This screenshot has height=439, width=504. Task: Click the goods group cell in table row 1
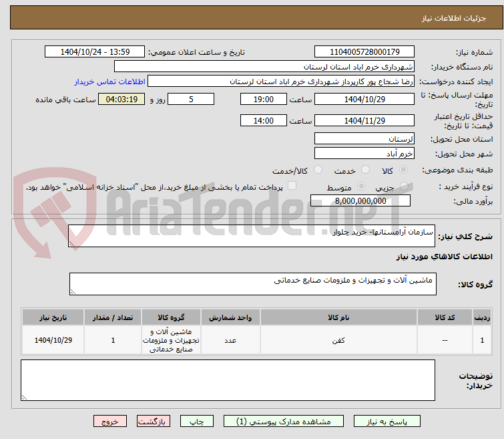pyautogui.click(x=172, y=341)
